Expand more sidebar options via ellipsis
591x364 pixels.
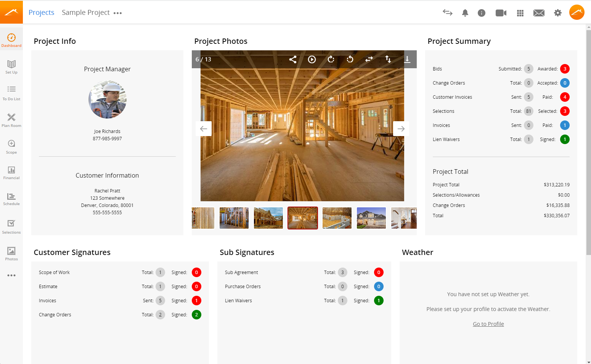11,275
